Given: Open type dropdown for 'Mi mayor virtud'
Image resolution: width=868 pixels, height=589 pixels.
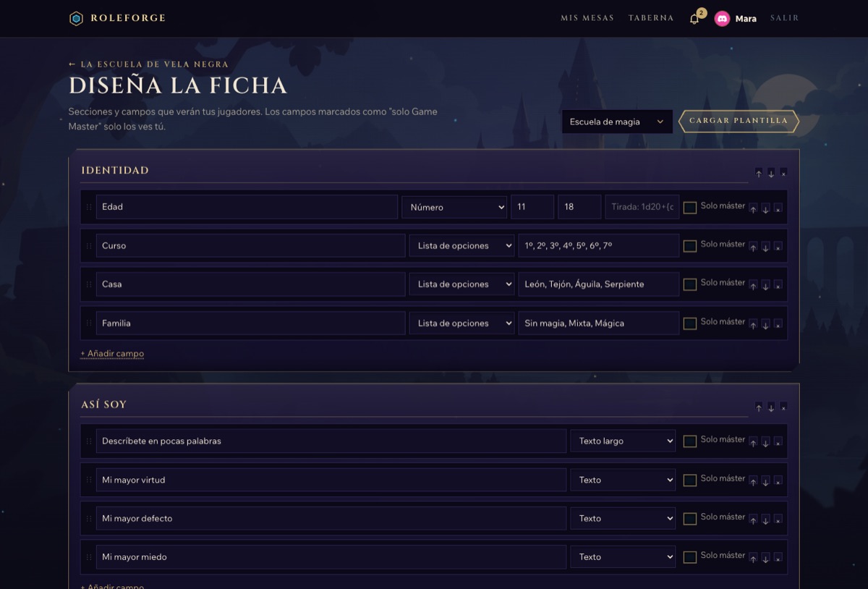Looking at the screenshot, I should tap(623, 480).
